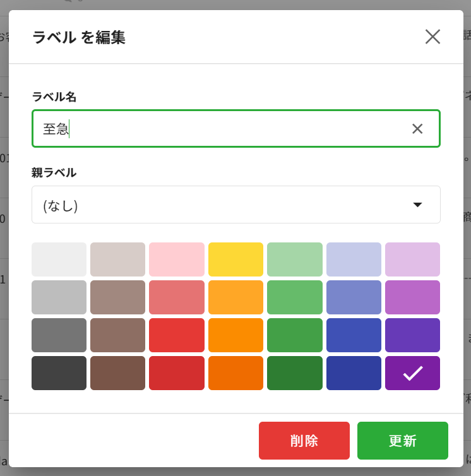Pick the dark navy blue swatch
Viewport: 471px width, 476px height.
(x=354, y=373)
